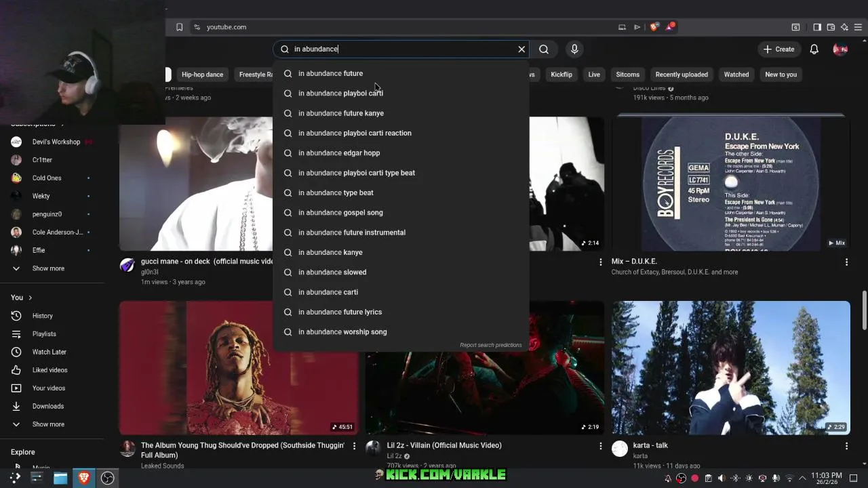Open Downloads in sidebar
The height and width of the screenshot is (488, 868).
[x=52, y=406]
